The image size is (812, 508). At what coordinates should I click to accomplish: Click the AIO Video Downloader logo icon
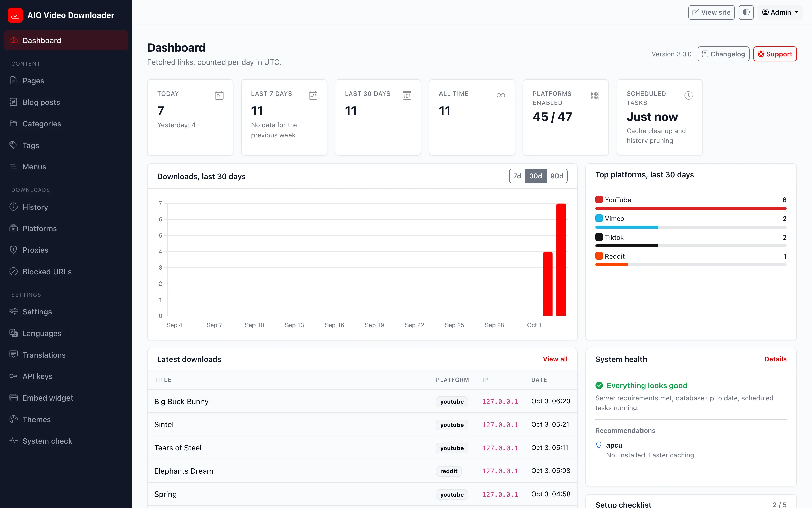(x=15, y=15)
